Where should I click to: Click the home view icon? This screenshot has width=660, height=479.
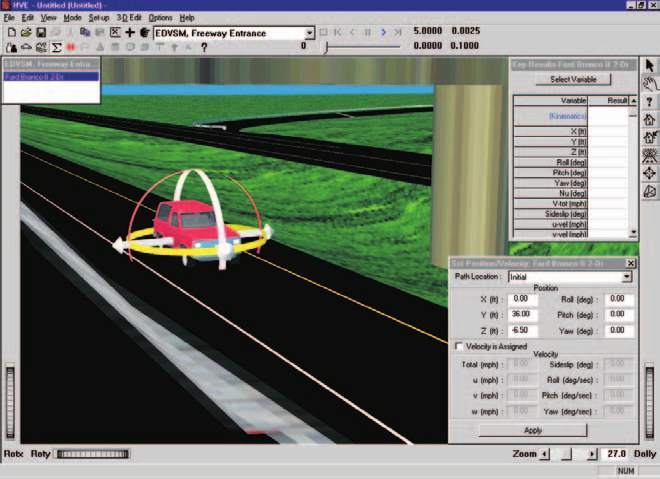pos(650,120)
